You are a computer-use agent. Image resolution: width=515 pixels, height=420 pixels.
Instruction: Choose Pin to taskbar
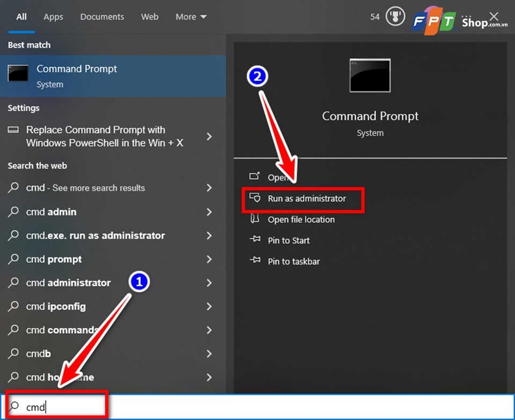(294, 262)
